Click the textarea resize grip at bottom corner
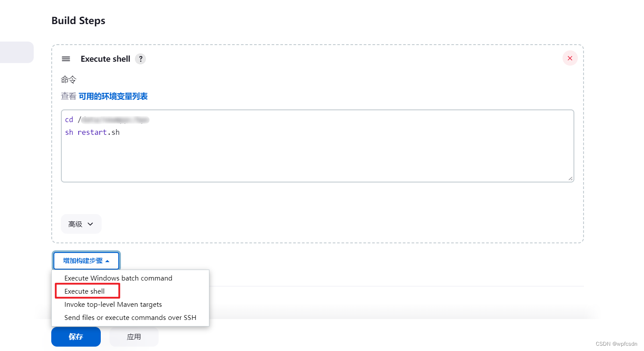The image size is (644, 351). point(571,179)
